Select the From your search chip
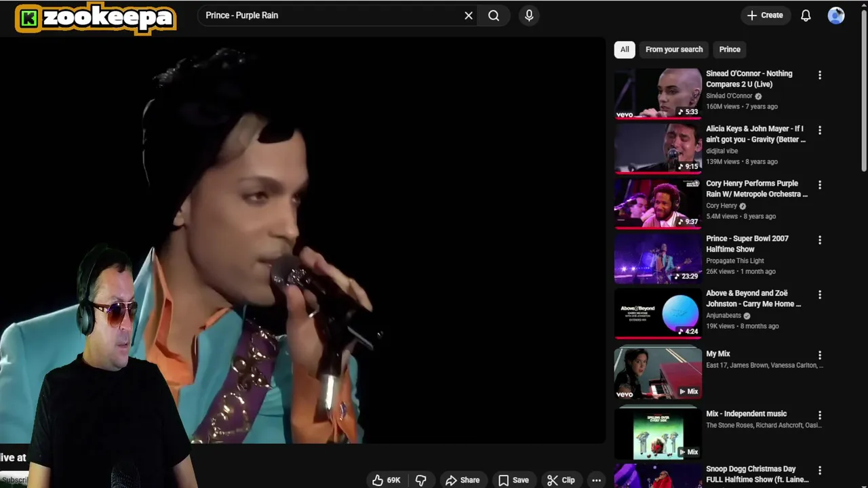 tap(674, 49)
